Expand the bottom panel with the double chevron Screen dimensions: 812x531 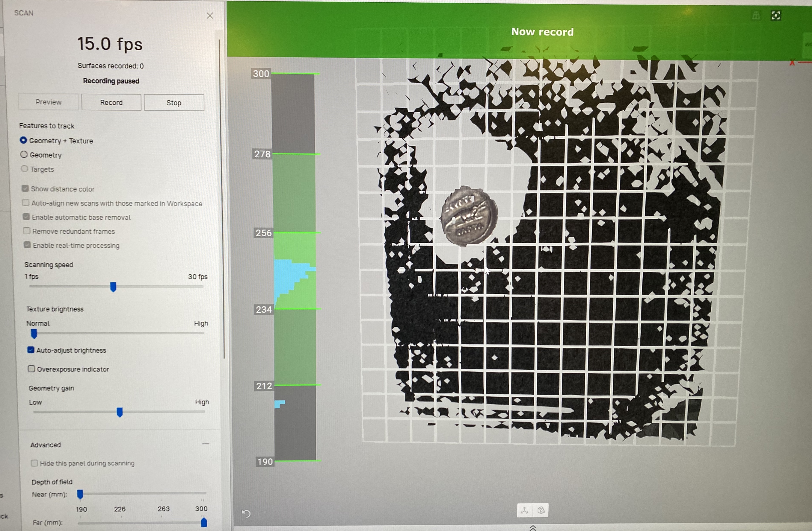533,528
